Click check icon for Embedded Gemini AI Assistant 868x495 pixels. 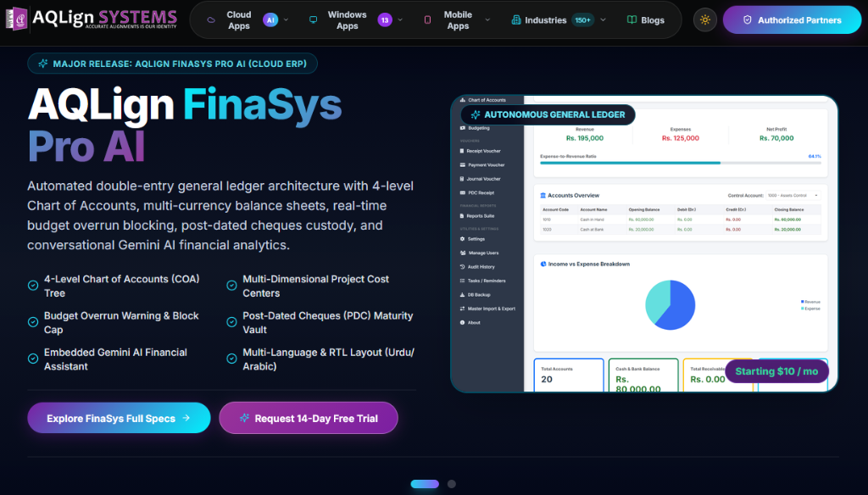coord(33,359)
